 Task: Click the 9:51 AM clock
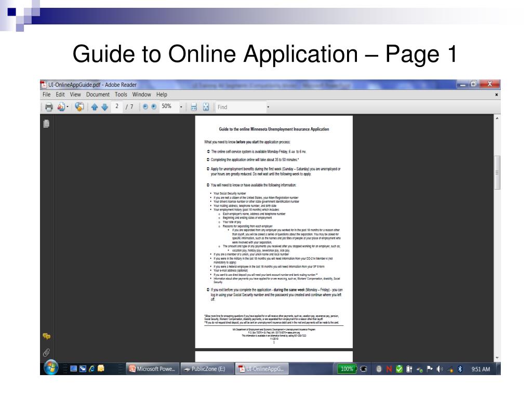[481, 369]
